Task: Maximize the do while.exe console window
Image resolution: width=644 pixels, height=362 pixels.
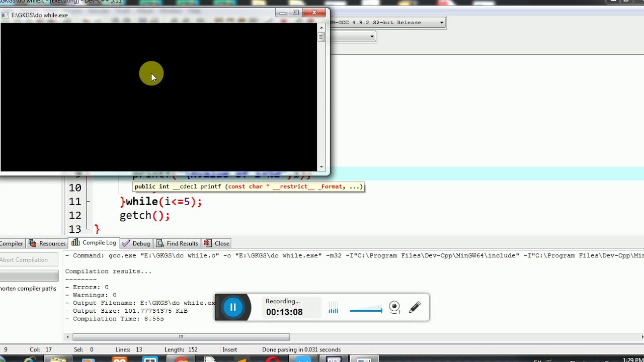Action: [x=296, y=13]
